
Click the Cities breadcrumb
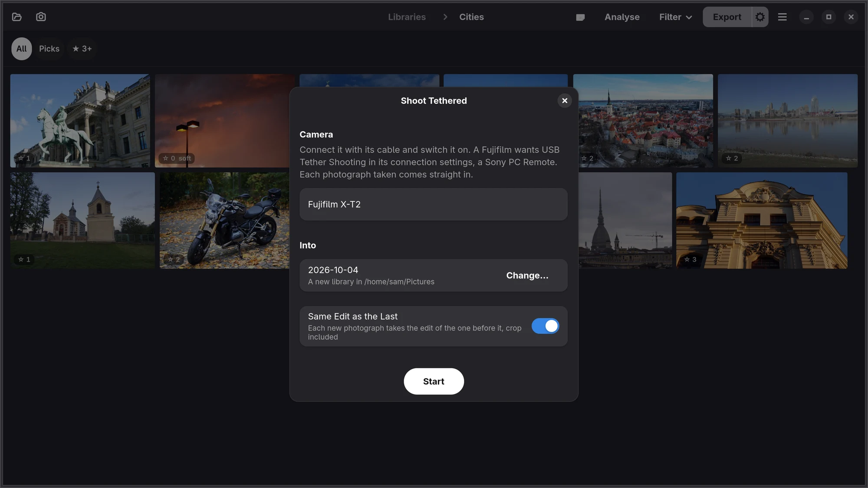point(471,17)
